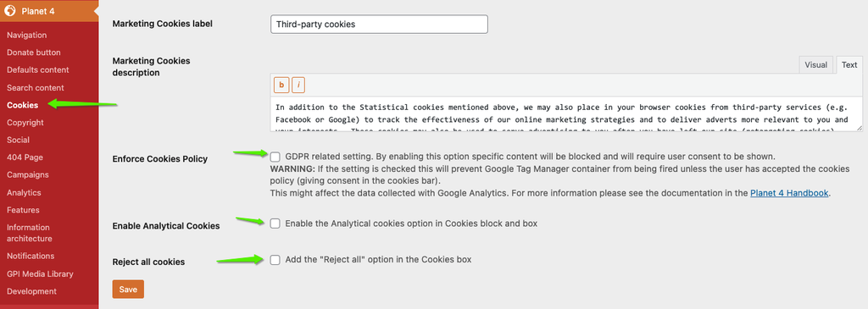This screenshot has height=309, width=868.
Task: Go to Defaults content menu item
Action: 37,69
